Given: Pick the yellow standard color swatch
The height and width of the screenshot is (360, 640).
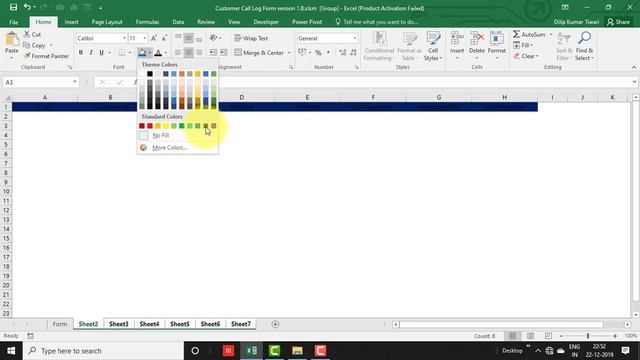Looking at the screenshot, I should [166, 126].
